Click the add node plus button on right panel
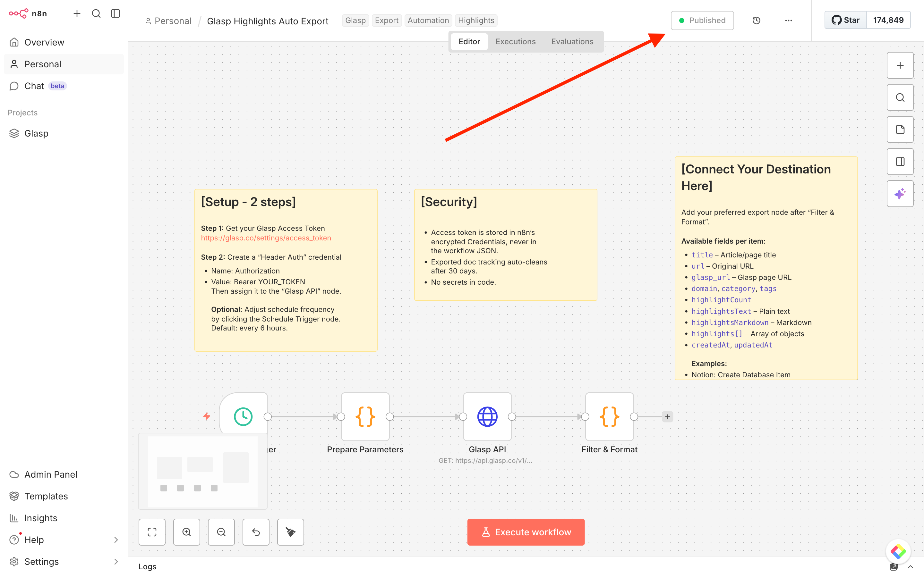924x577 pixels. (x=900, y=65)
